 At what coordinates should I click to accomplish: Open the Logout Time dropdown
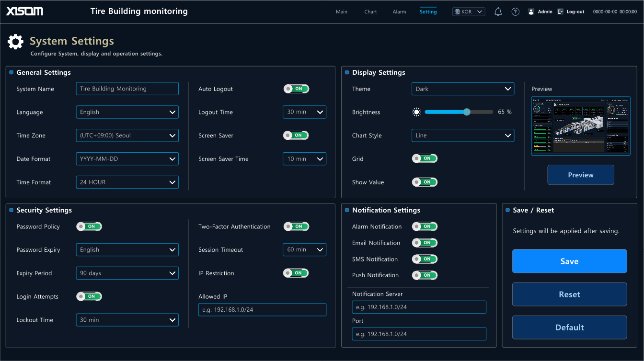pyautogui.click(x=304, y=112)
